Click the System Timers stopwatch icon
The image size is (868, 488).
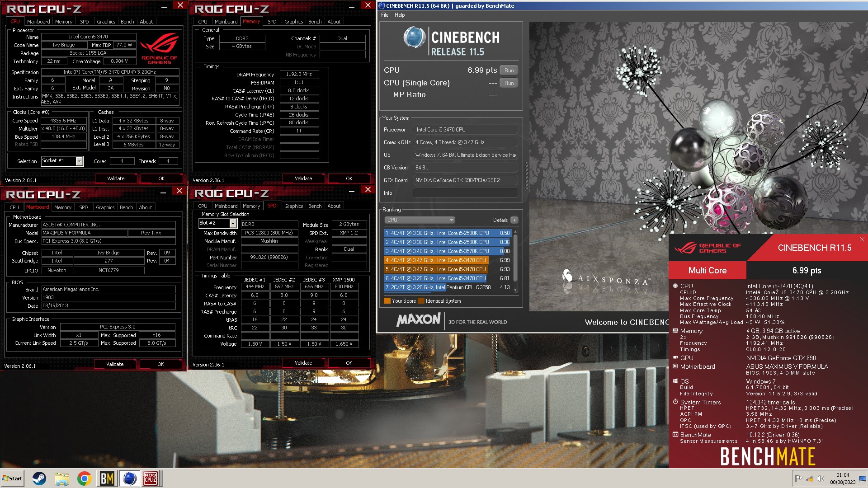coord(675,402)
